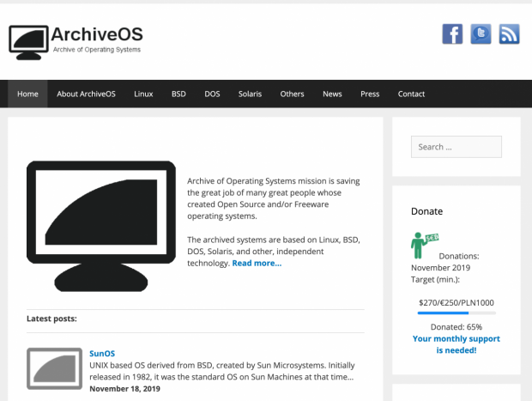Click the green donation person icon
Screen dimensions: 532x401
tap(425, 246)
